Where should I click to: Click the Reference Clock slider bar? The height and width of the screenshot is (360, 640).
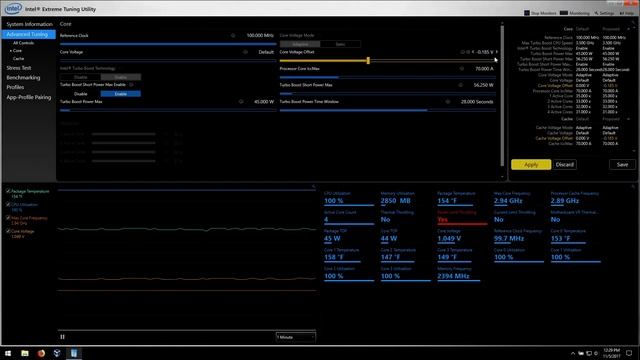168,44
